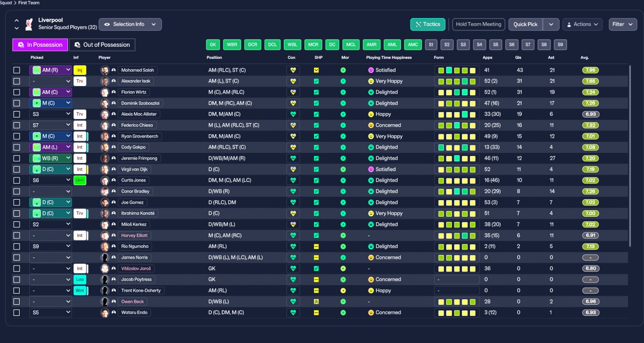Tick the checkbox for Wataru Endo
The image size is (644, 343).
point(17,313)
